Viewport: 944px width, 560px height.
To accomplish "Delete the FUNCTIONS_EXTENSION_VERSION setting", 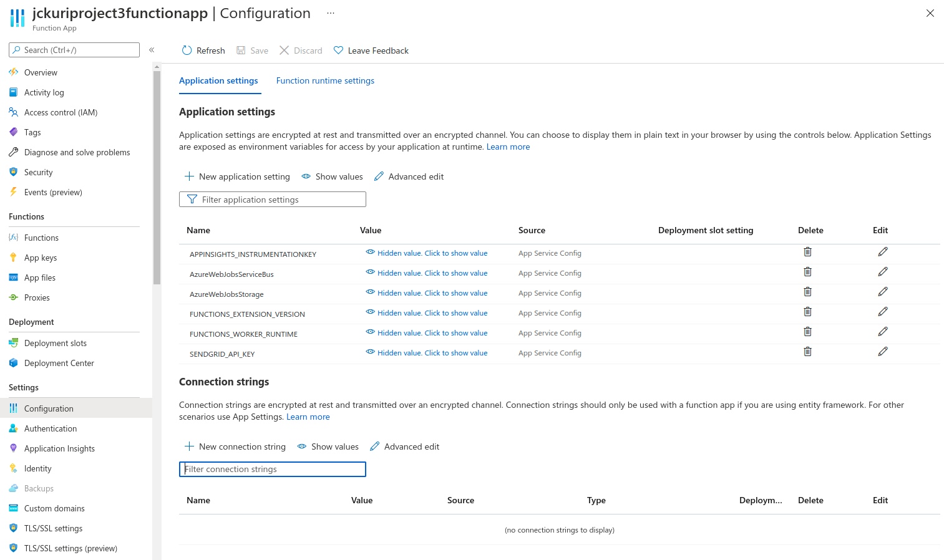I will (807, 312).
